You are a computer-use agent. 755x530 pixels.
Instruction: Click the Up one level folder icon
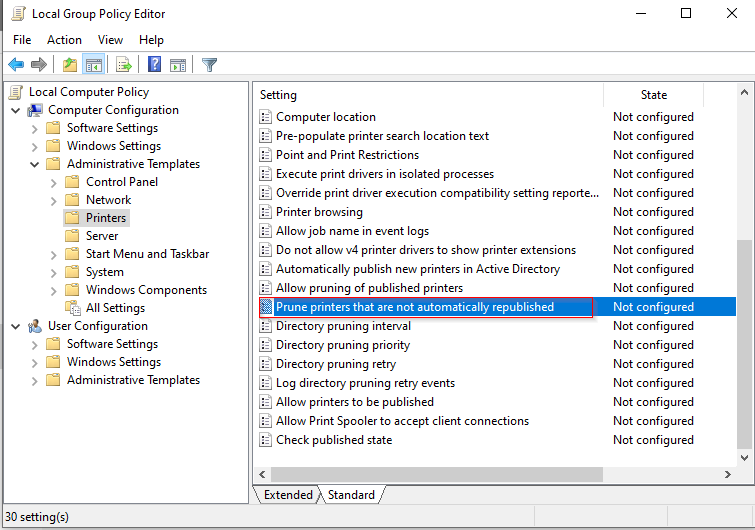(69, 65)
